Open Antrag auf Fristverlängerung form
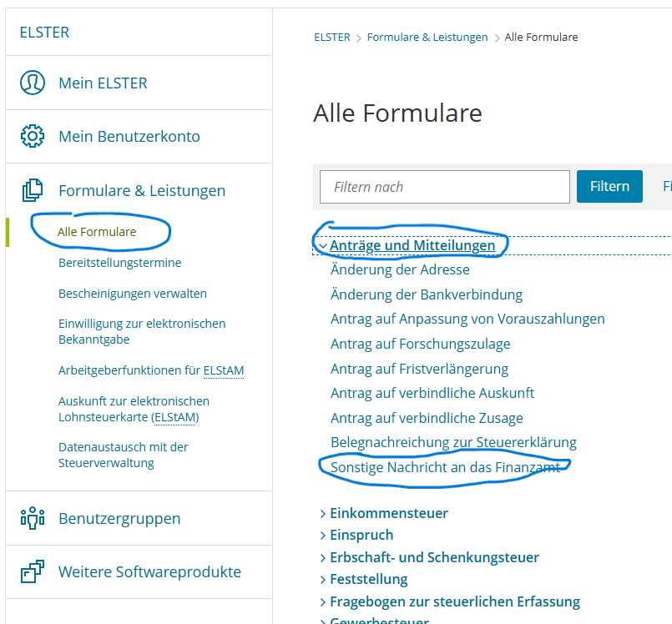The image size is (672, 624). (x=419, y=369)
